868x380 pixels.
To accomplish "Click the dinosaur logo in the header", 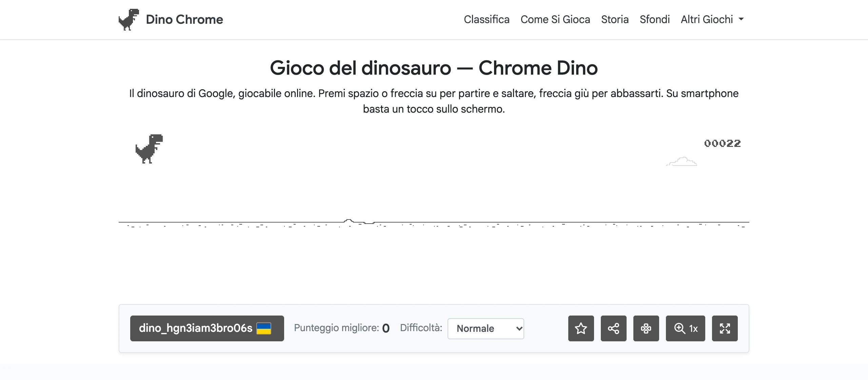I will pyautogui.click(x=129, y=19).
